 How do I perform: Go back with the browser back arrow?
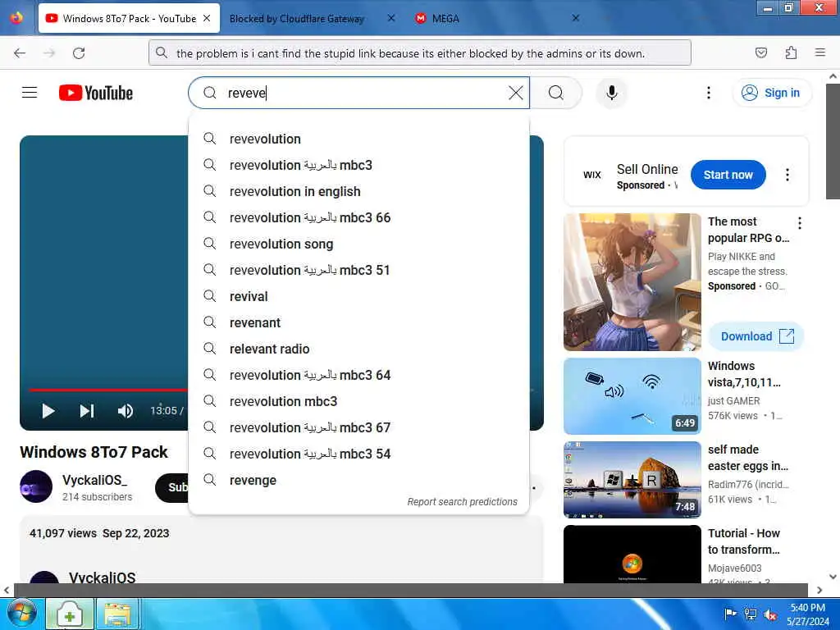(x=20, y=53)
